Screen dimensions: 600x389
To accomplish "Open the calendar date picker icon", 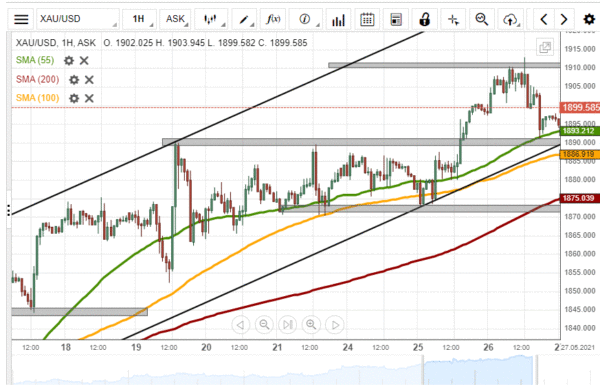I will point(367,19).
